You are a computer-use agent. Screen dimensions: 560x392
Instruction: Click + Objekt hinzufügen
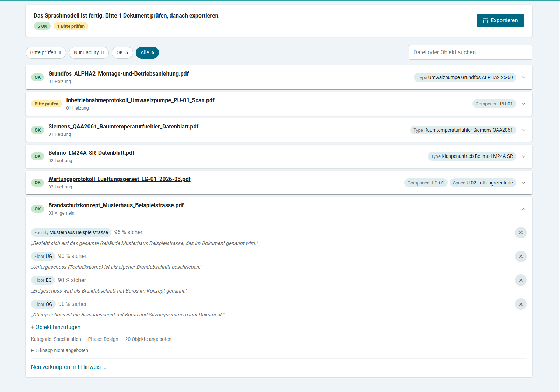(56, 327)
